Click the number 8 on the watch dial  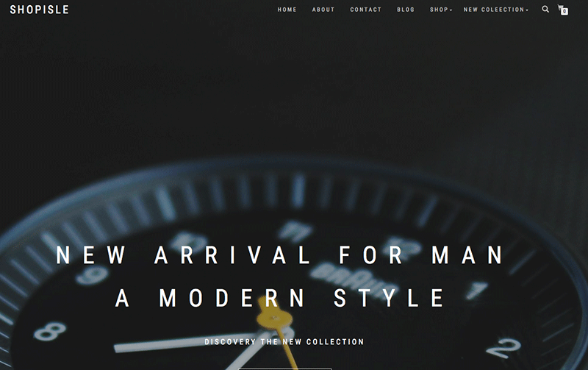pos(49,331)
